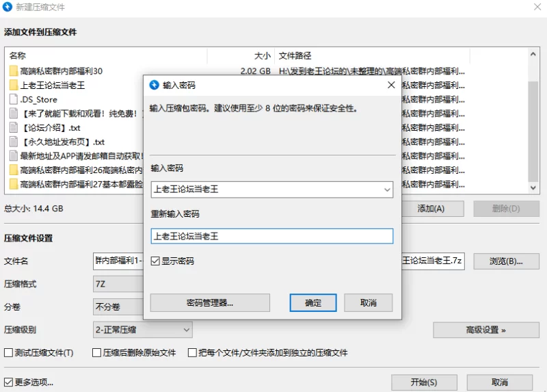Screen dimensions: 547x392
Task: Open the 分卷 不分卷 dropdown
Action: pyautogui.click(x=118, y=307)
